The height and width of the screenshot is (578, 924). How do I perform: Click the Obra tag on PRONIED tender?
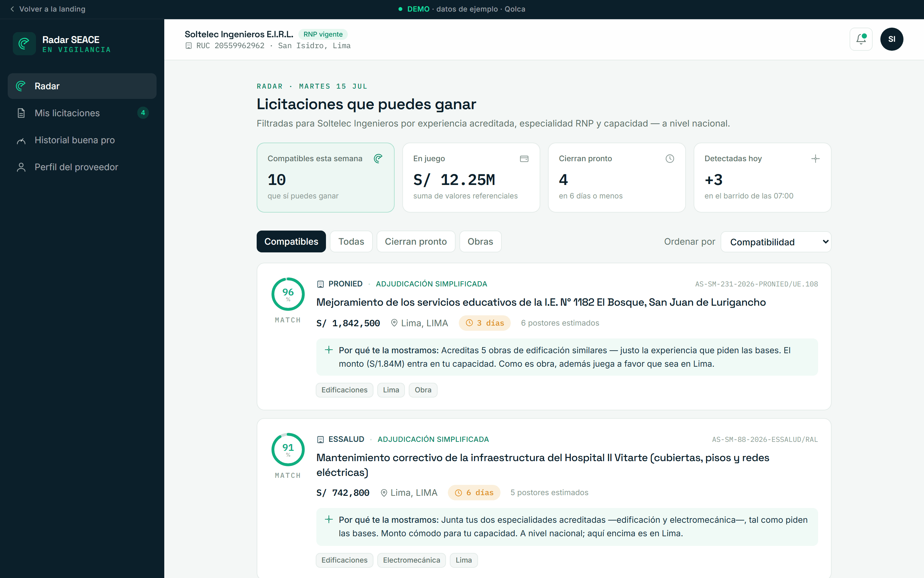pyautogui.click(x=423, y=390)
